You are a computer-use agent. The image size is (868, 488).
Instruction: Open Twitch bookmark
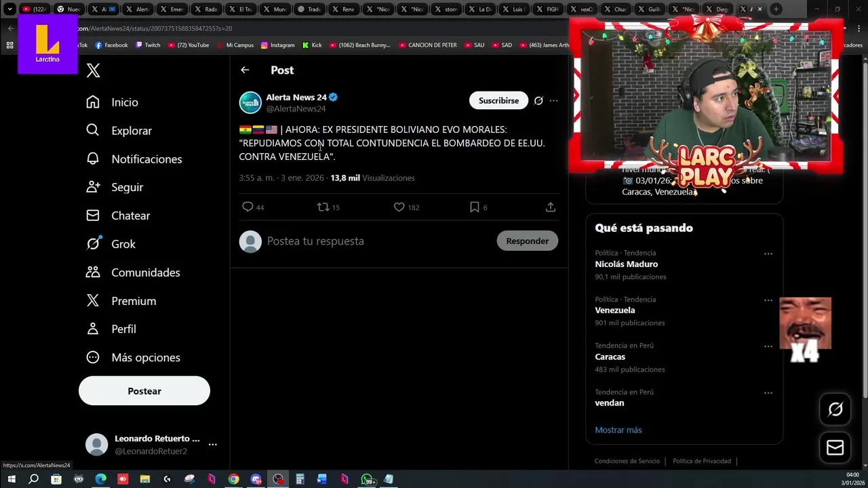148,45
